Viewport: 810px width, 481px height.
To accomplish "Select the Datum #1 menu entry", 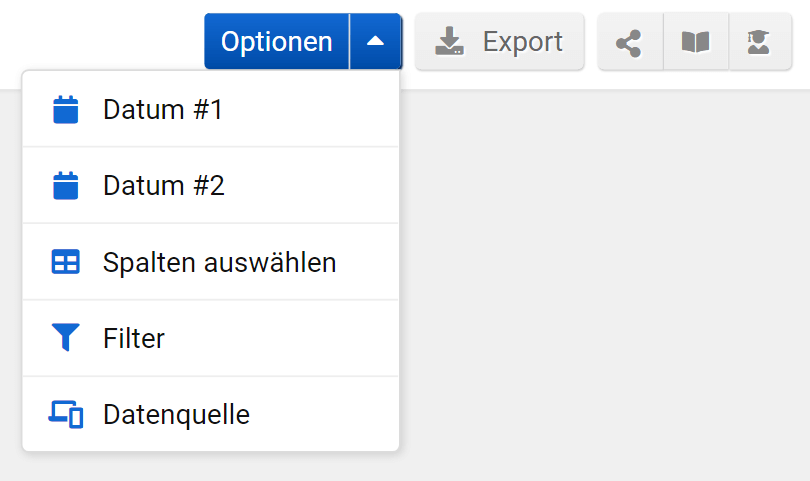I will (163, 110).
